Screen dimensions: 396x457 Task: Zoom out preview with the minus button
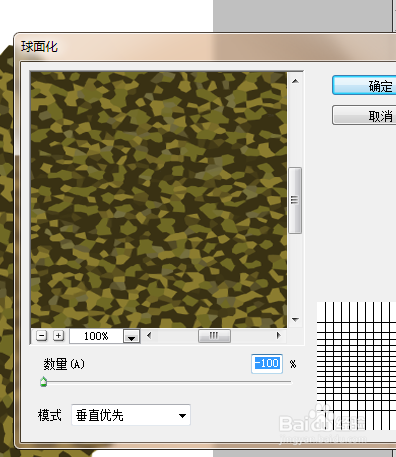point(41,336)
